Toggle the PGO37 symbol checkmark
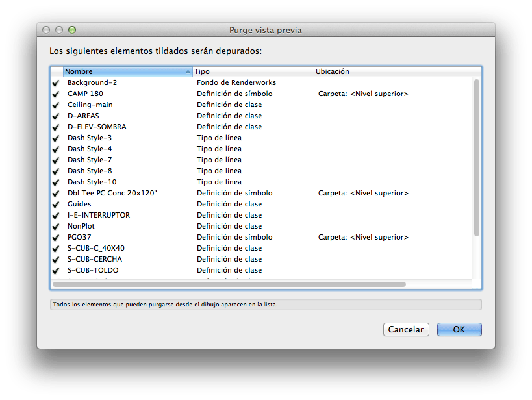This screenshot has height=400, width=532. [x=56, y=238]
